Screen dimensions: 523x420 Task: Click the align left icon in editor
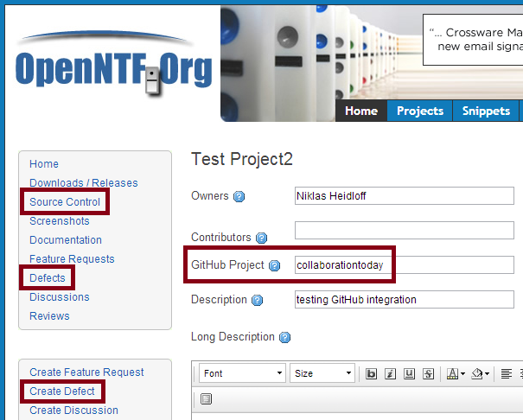tap(507, 373)
